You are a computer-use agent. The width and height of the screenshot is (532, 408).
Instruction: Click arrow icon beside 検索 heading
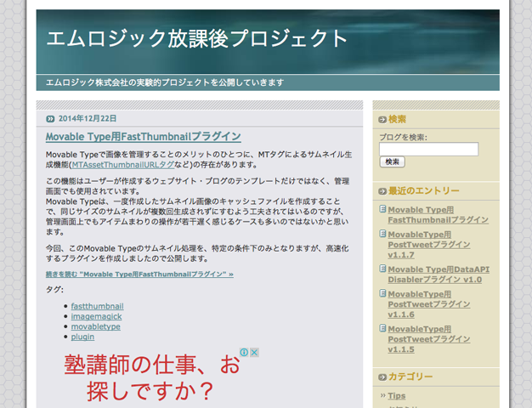click(382, 120)
